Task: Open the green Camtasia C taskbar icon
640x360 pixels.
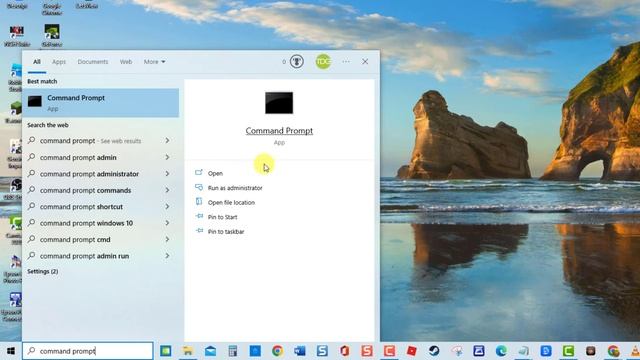Action: (568, 351)
